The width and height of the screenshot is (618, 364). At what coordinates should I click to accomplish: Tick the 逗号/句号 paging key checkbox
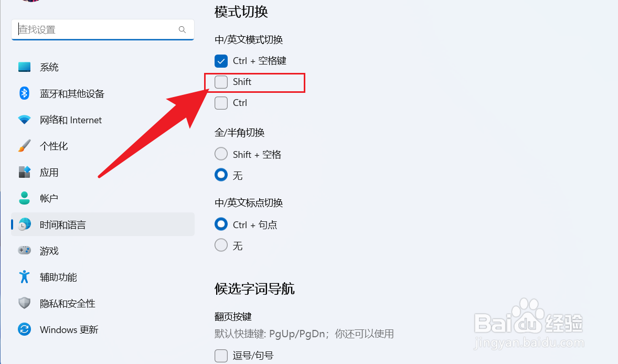[x=221, y=355]
